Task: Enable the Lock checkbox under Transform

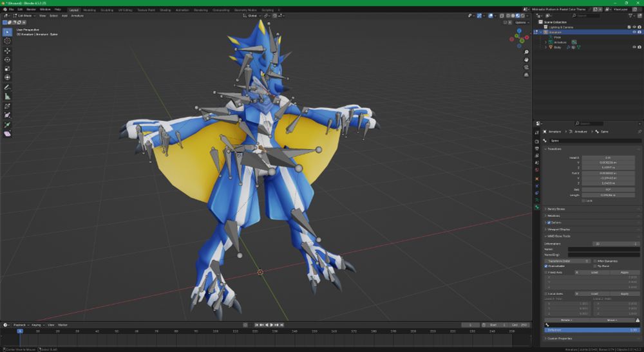Action: tap(583, 200)
